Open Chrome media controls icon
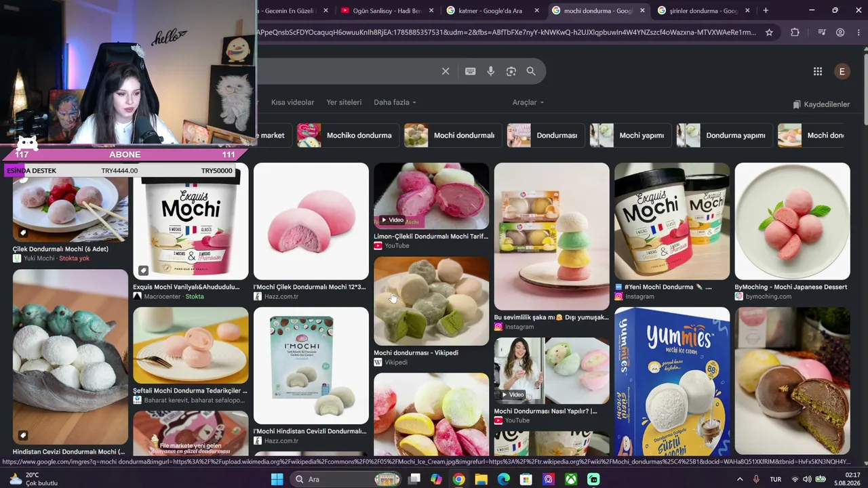 (822, 32)
